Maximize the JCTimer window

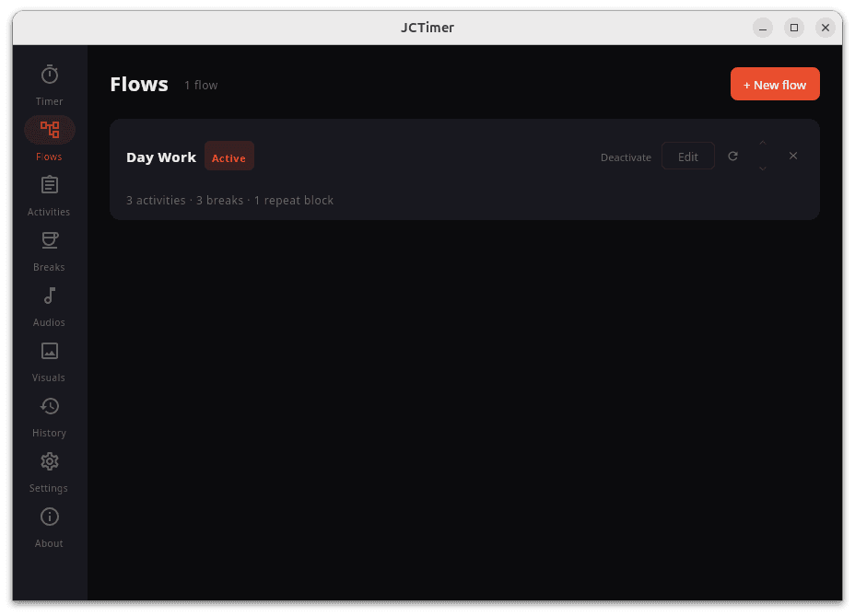(x=794, y=28)
